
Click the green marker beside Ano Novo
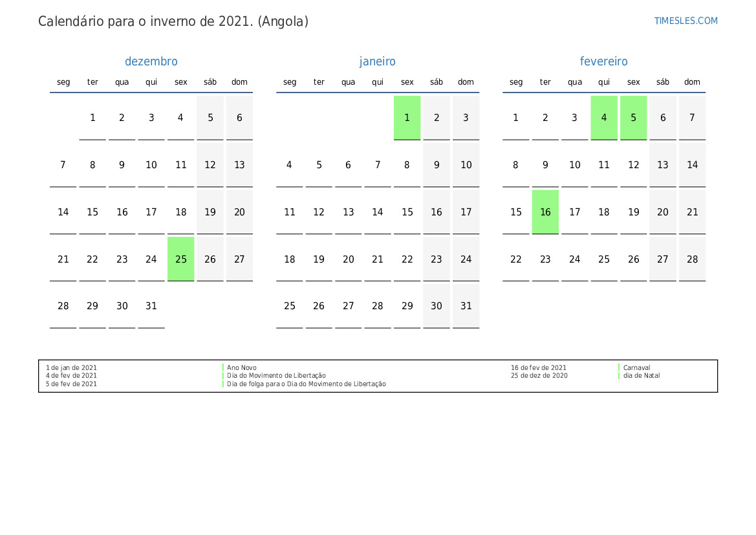223,367
